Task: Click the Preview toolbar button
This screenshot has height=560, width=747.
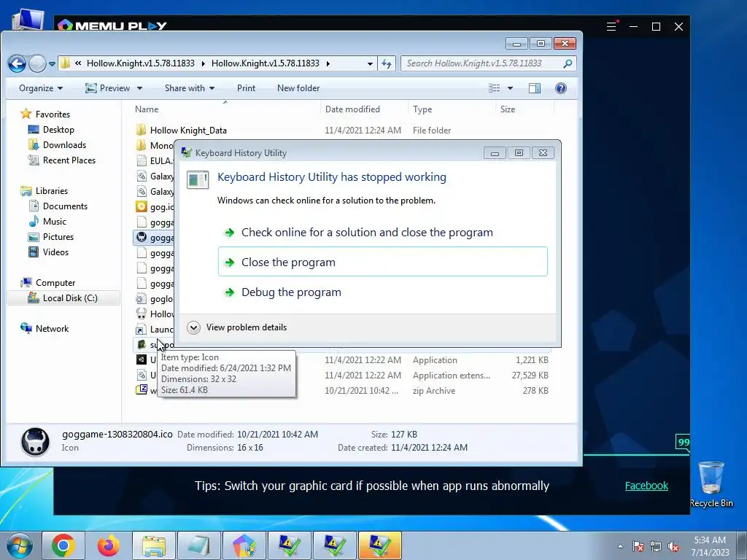Action: (108, 88)
